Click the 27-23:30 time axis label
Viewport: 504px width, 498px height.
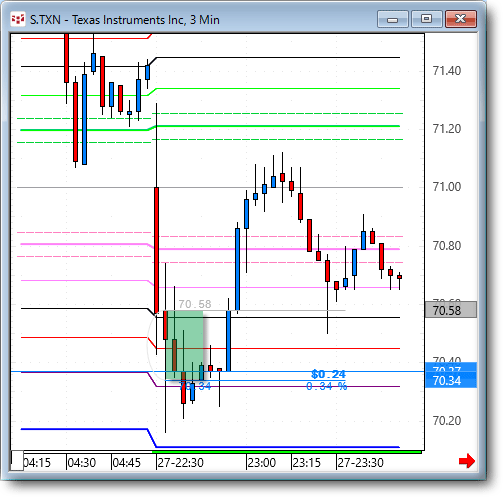(360, 463)
